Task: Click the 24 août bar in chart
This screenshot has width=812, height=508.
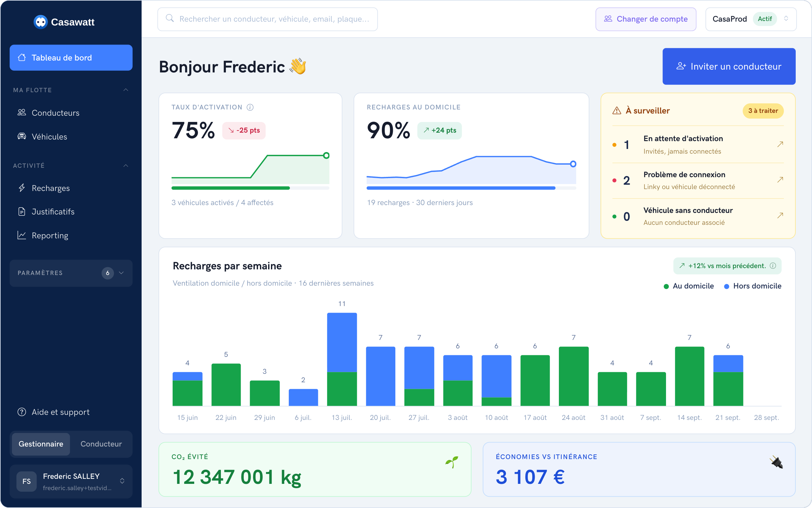Action: [x=573, y=376]
